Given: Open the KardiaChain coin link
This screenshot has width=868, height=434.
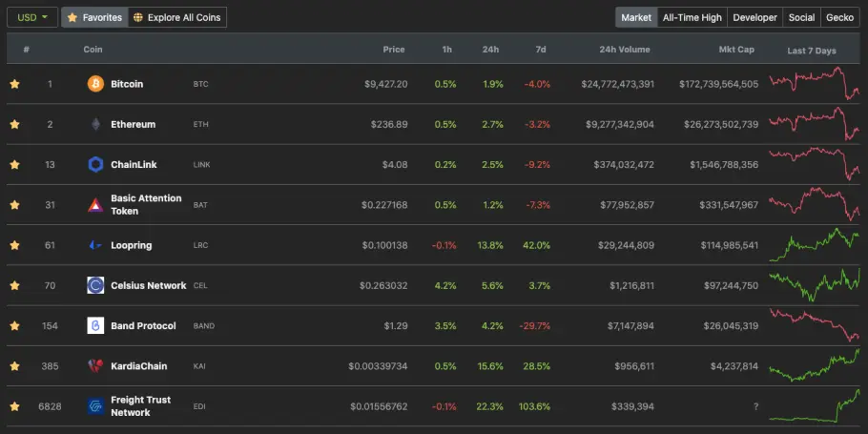Looking at the screenshot, I should point(139,366).
